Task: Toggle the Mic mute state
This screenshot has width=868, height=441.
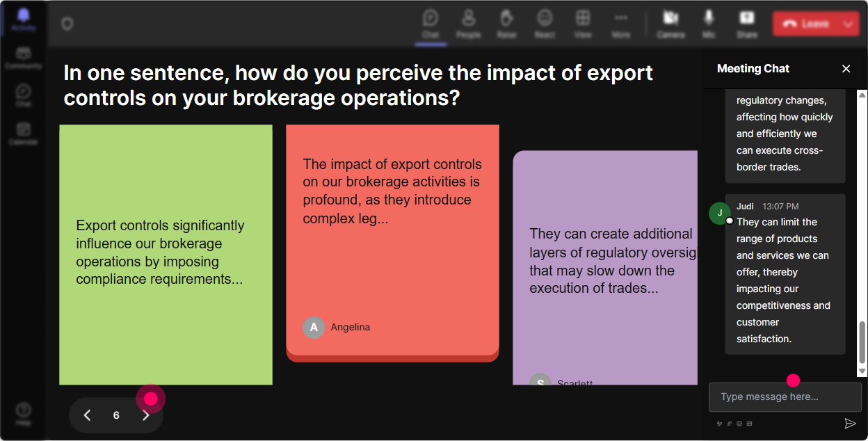Action: pos(709,24)
